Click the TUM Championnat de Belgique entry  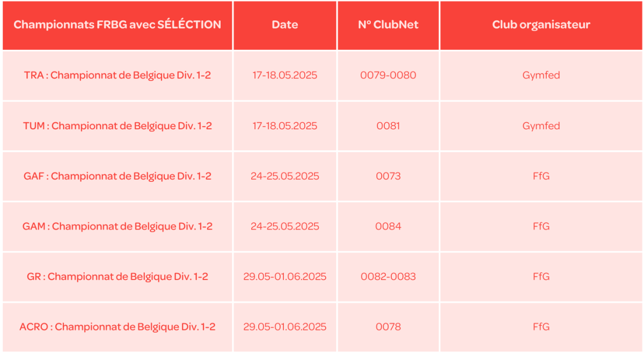[x=118, y=126]
